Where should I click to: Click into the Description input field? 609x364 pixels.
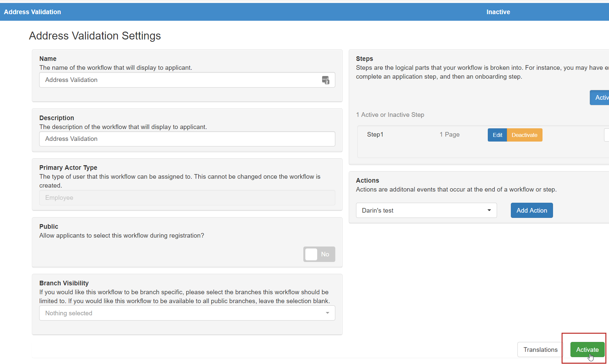[x=187, y=139]
